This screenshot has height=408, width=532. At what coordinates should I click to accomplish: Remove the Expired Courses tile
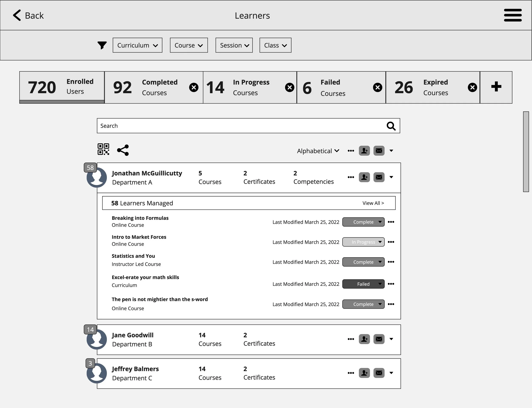click(472, 87)
